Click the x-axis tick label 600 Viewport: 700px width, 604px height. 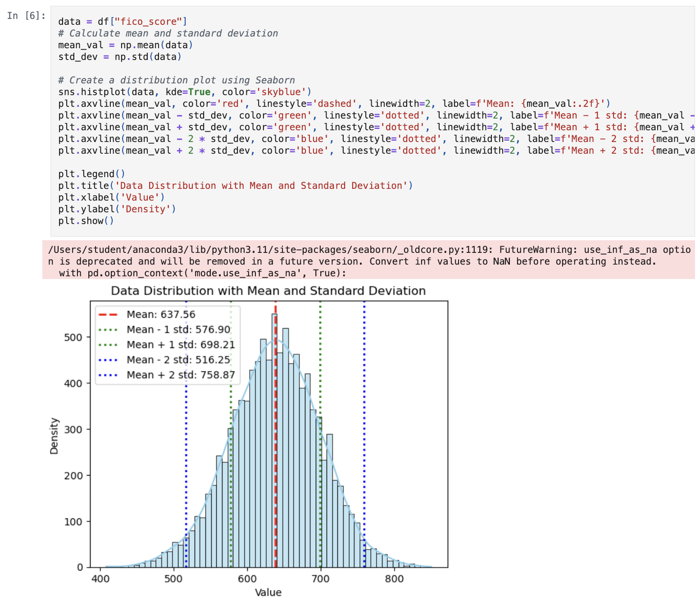[247, 579]
